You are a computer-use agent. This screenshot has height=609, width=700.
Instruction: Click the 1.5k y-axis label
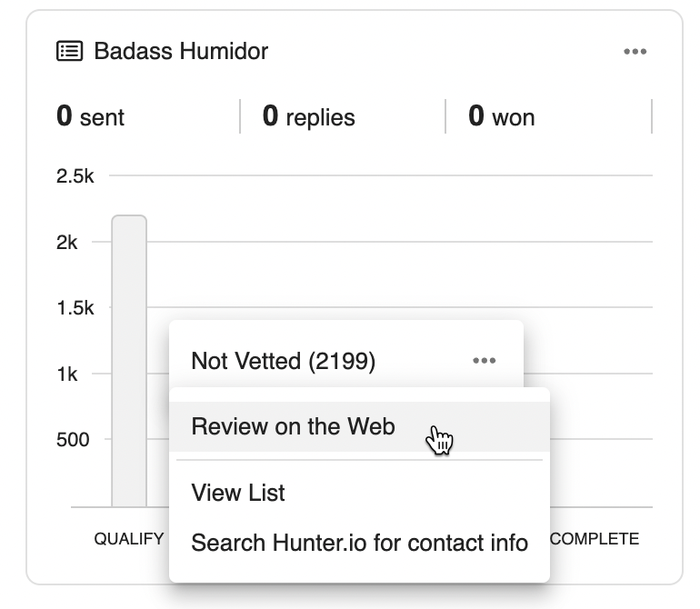click(75, 308)
